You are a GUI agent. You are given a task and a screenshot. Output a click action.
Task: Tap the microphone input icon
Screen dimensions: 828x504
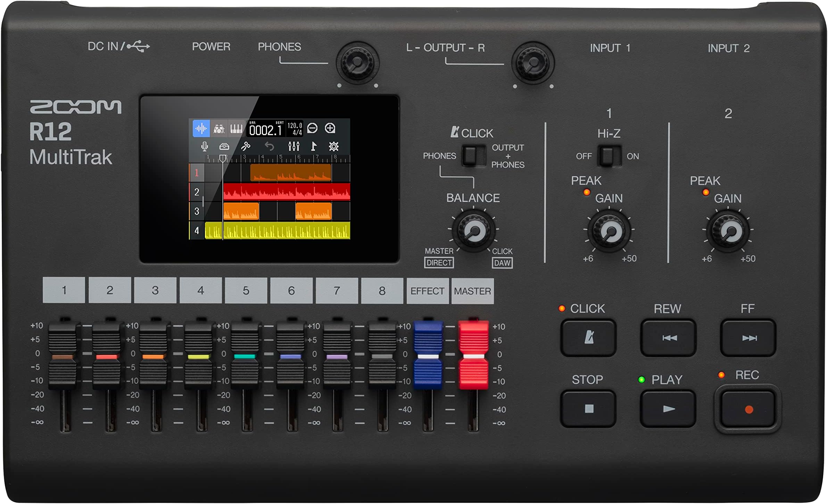point(205,147)
